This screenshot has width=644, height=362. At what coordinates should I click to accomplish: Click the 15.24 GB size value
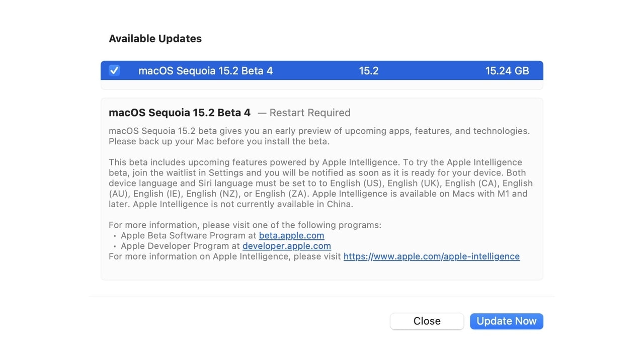(507, 71)
